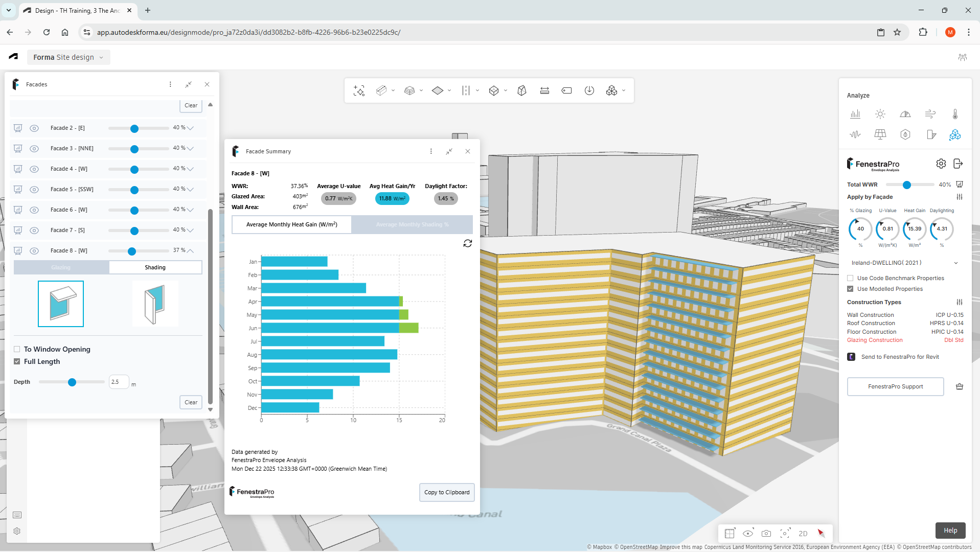Open the daylight potential dome analysis

(905, 114)
